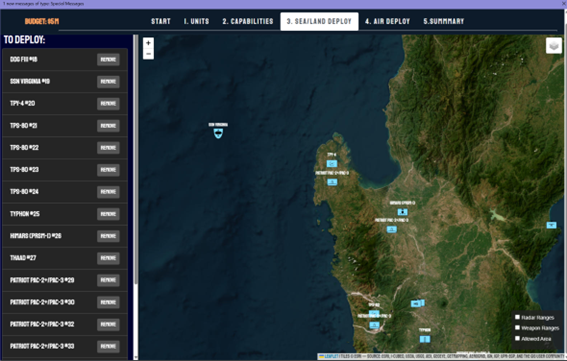Remove TPS-80 #22 from deploy list
Viewport: 567px width, 361px height.
[x=108, y=148]
